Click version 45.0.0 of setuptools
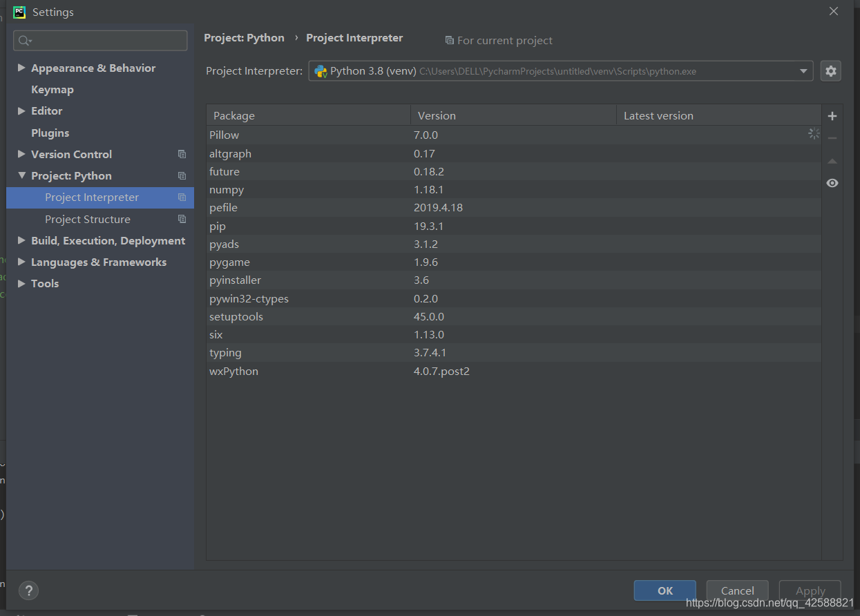 pyautogui.click(x=429, y=316)
